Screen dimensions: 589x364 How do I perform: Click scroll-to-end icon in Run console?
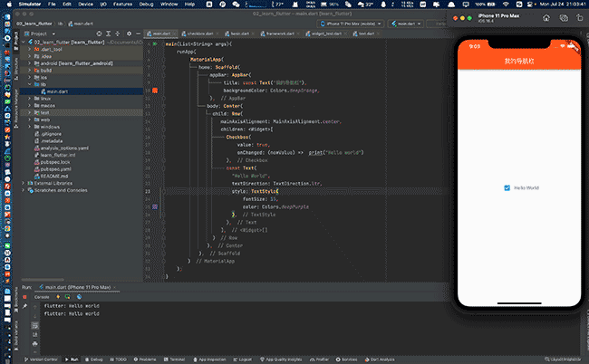coord(35,334)
